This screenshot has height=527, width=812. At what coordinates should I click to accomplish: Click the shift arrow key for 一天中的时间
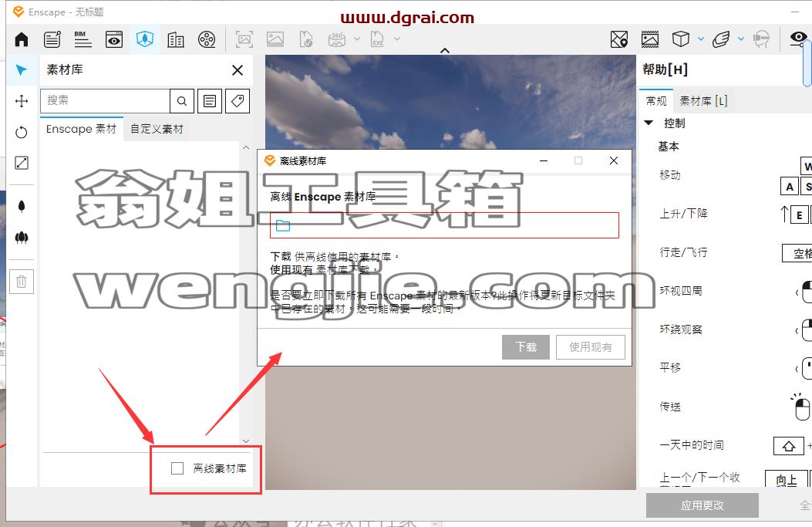pos(789,446)
